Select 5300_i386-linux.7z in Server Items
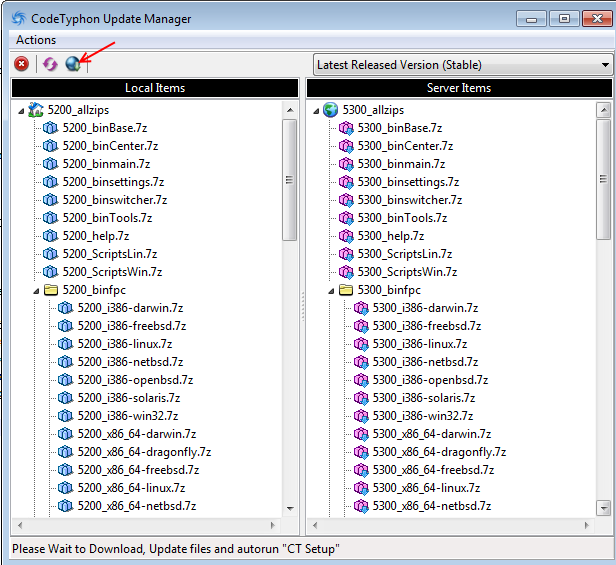Viewport: 616px width, 565px height. pyautogui.click(x=420, y=344)
